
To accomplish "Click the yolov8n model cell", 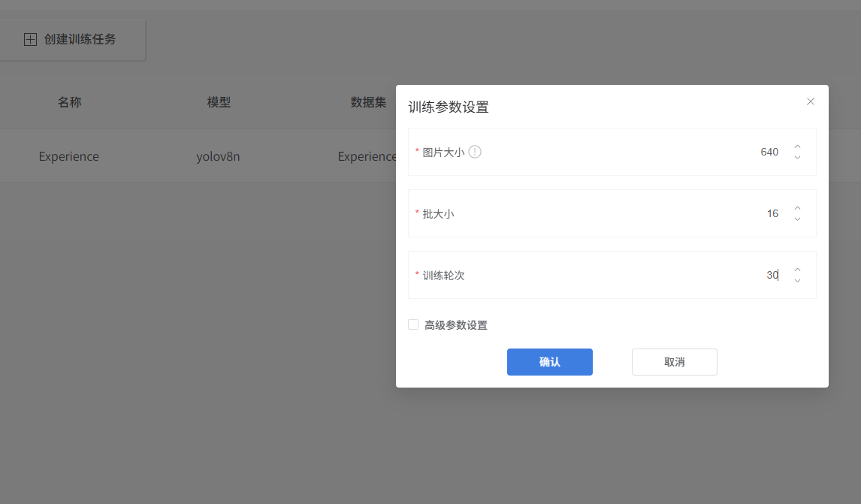I will (218, 156).
